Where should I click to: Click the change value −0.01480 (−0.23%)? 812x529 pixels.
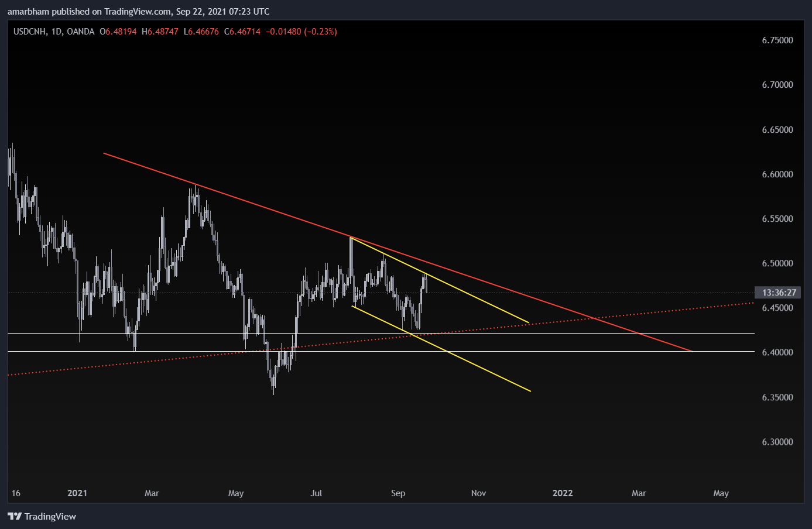301,32
